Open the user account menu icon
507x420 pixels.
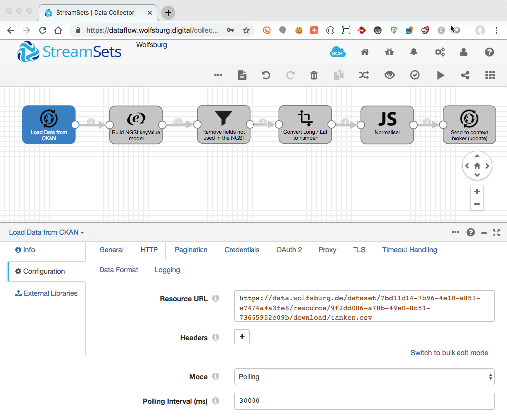point(463,52)
